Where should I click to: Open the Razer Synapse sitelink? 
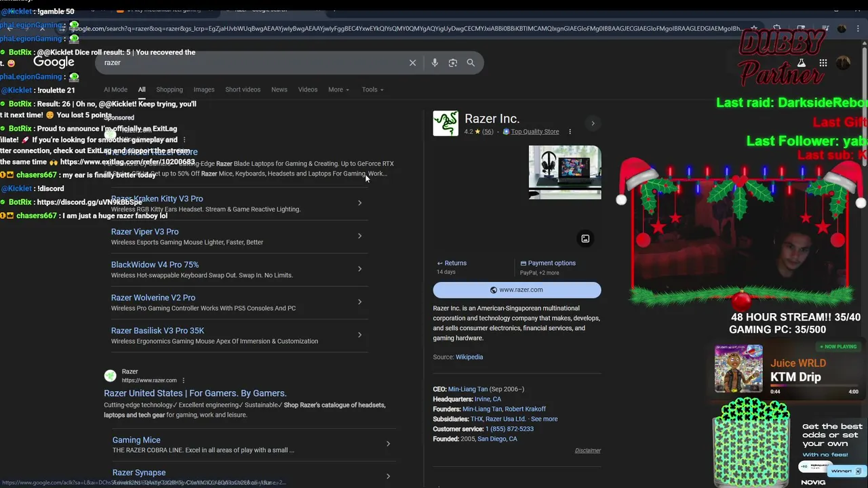[139, 472]
